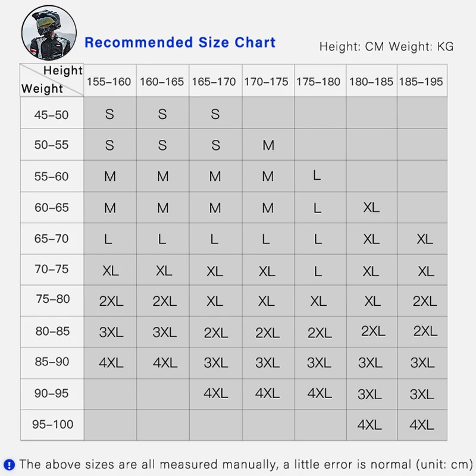Click 4XL under 175–180 in 90–95 row
Image resolution: width=476 pixels, height=476 pixels.
[x=320, y=393]
